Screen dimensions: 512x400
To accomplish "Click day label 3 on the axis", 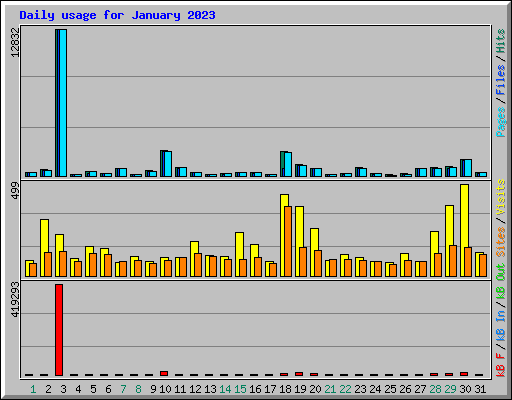I will pyautogui.click(x=63, y=389).
